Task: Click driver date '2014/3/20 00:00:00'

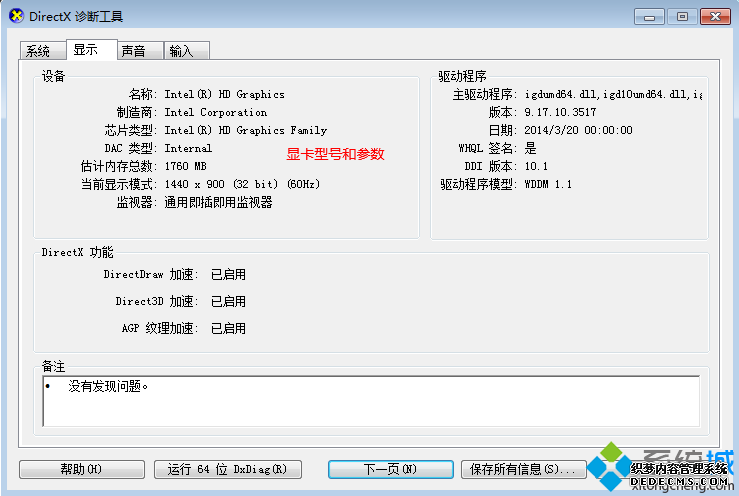Action: [578, 130]
